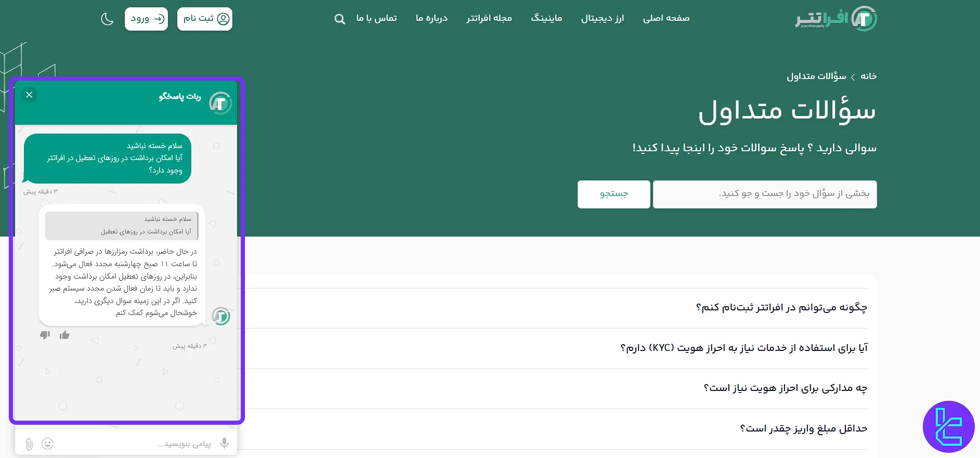Viewport: 980px width, 458px height.
Task: Click the FAQ search input field
Action: click(x=764, y=194)
